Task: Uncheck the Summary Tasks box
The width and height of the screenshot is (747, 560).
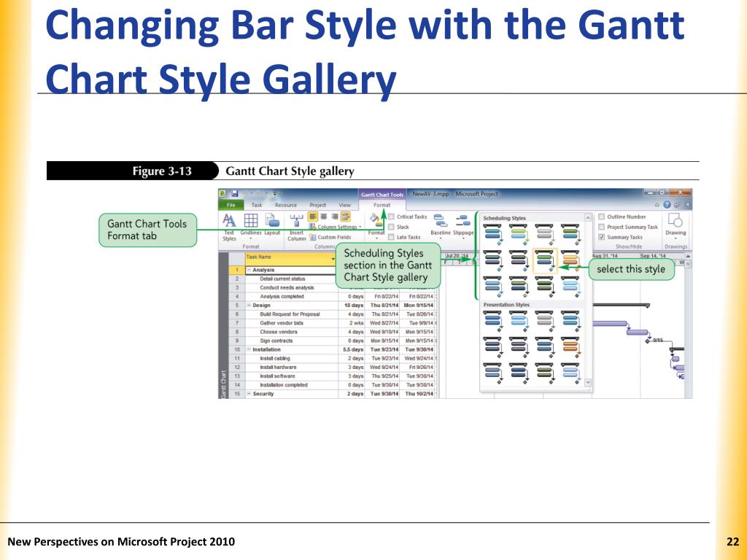Action: pos(602,237)
